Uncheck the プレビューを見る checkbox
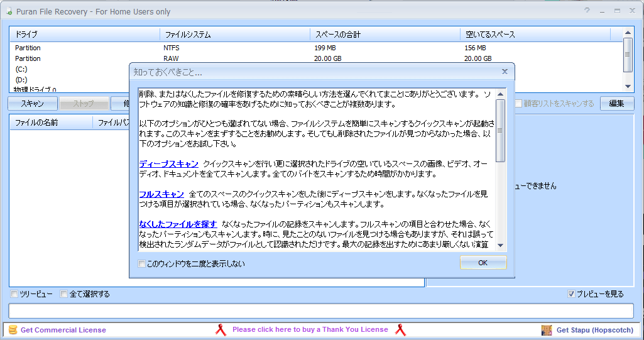Screen dimensions: 644x340 (x=571, y=294)
